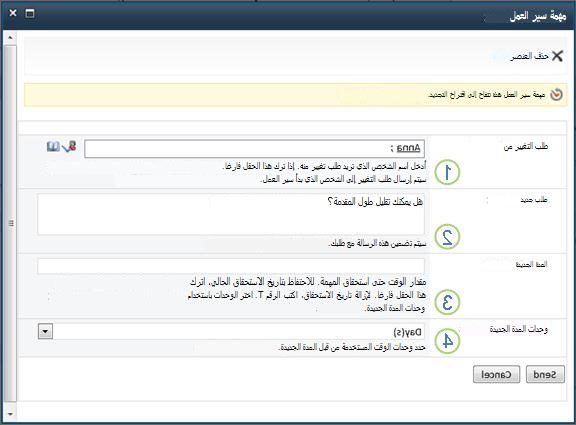Click the new duration input field
The image size is (576, 425).
click(x=231, y=266)
